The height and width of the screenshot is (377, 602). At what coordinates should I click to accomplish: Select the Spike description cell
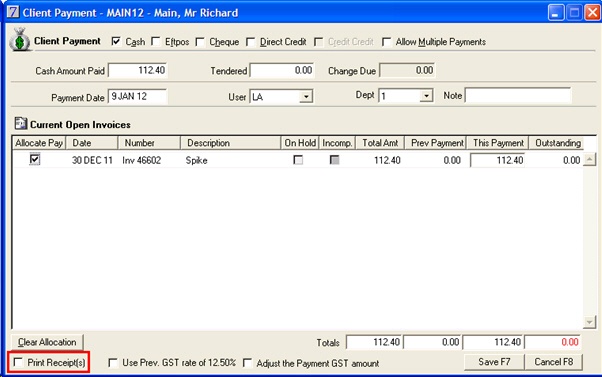tap(197, 160)
